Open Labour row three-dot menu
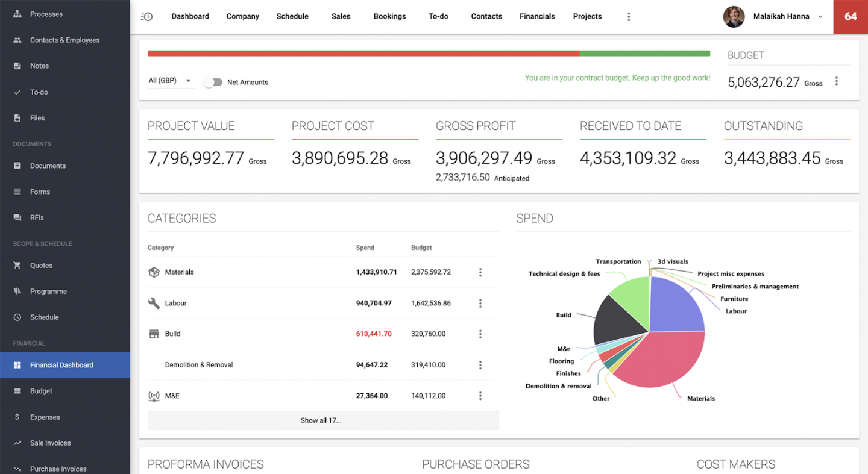The width and height of the screenshot is (868, 474). tap(480, 303)
